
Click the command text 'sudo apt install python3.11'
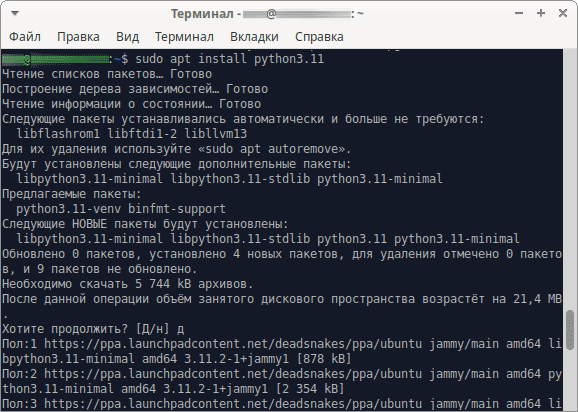tap(230, 59)
